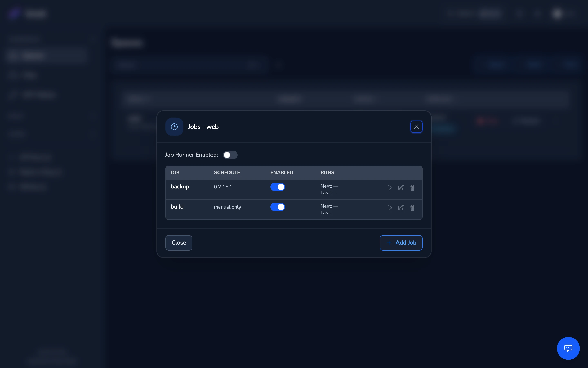Run the build job now

click(x=390, y=208)
